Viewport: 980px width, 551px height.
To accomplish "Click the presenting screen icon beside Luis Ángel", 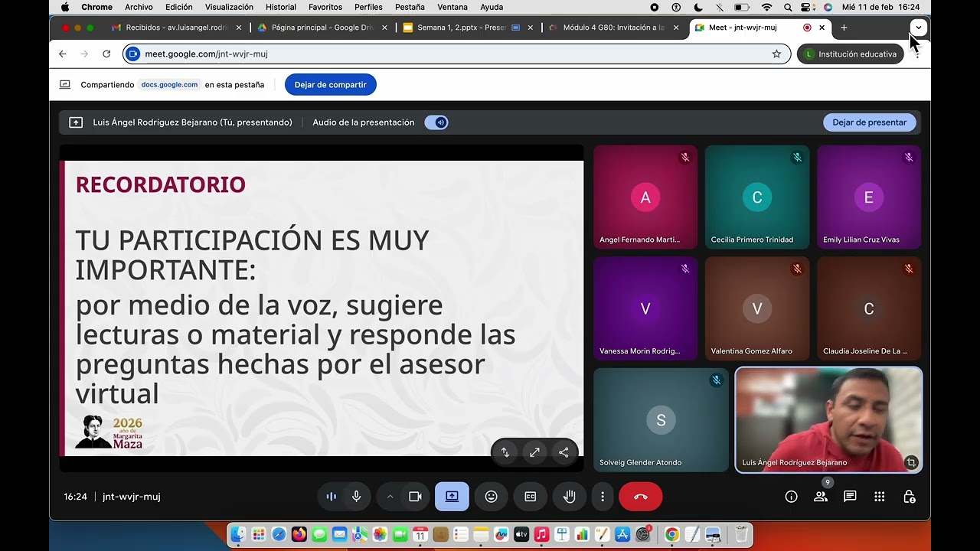I will coord(76,122).
